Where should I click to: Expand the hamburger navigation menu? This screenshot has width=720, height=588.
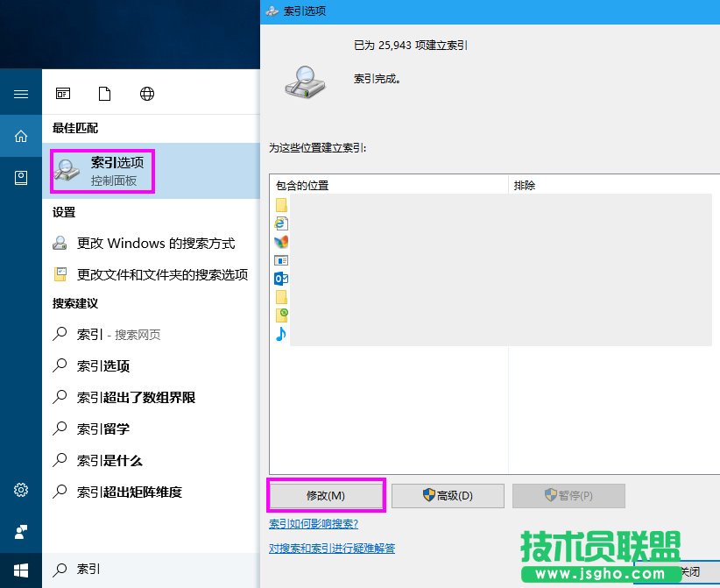[20, 94]
